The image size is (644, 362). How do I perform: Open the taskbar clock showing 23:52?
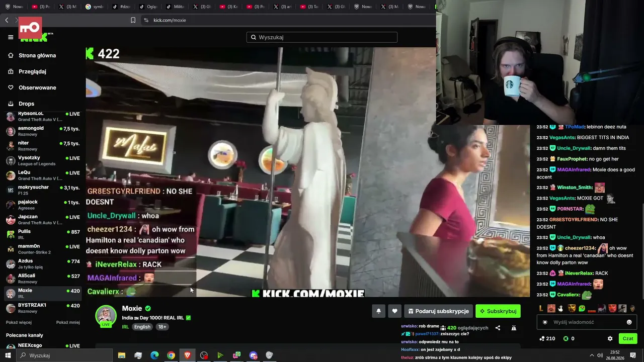[x=615, y=355]
